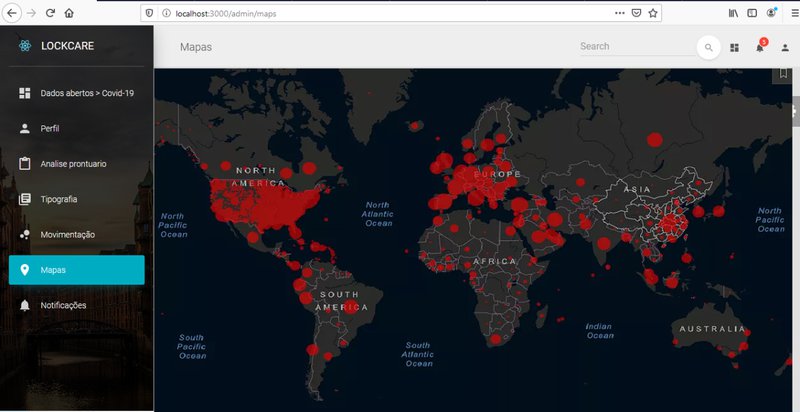Click the browser back arrow
Screen dimensions: 800x412
12,13
